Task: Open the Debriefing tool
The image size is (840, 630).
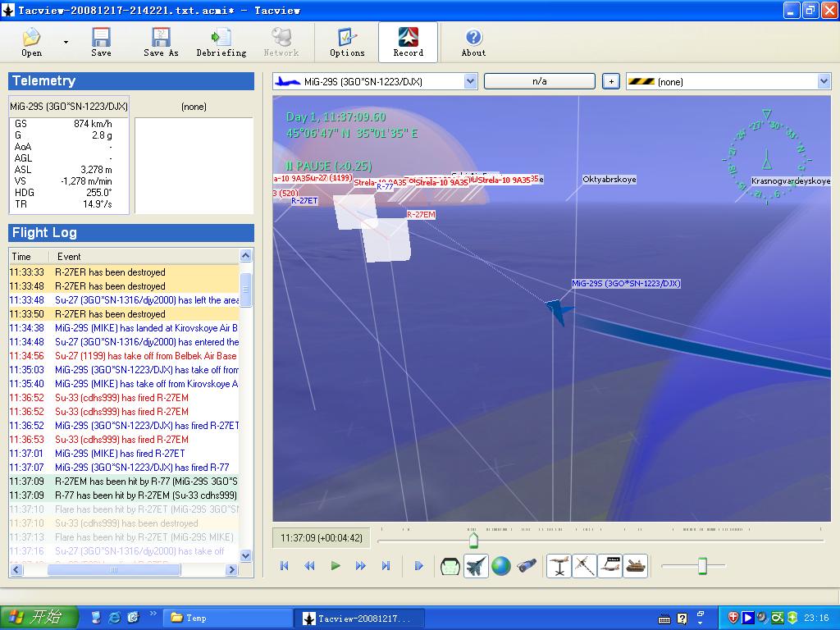Action: (221, 42)
